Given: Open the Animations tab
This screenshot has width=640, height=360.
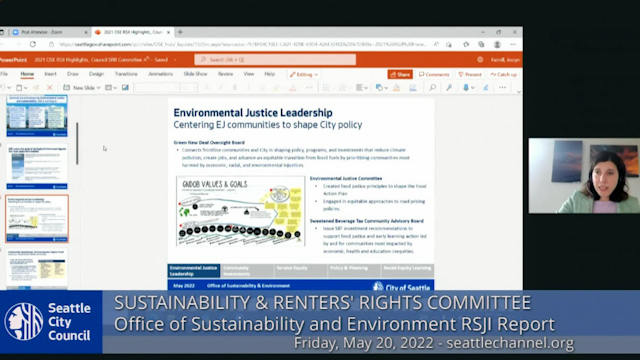Looking at the screenshot, I should pos(160,74).
